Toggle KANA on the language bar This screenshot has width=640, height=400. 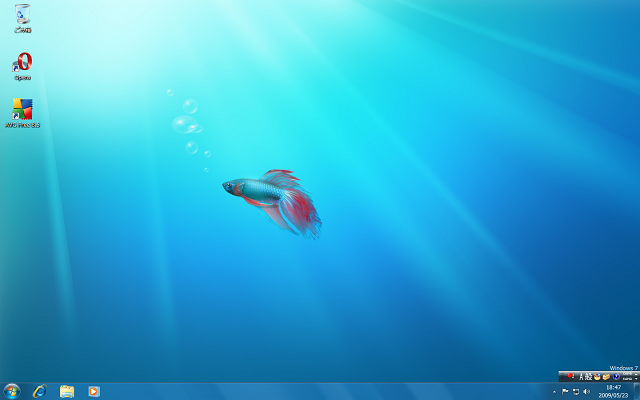tap(627, 379)
